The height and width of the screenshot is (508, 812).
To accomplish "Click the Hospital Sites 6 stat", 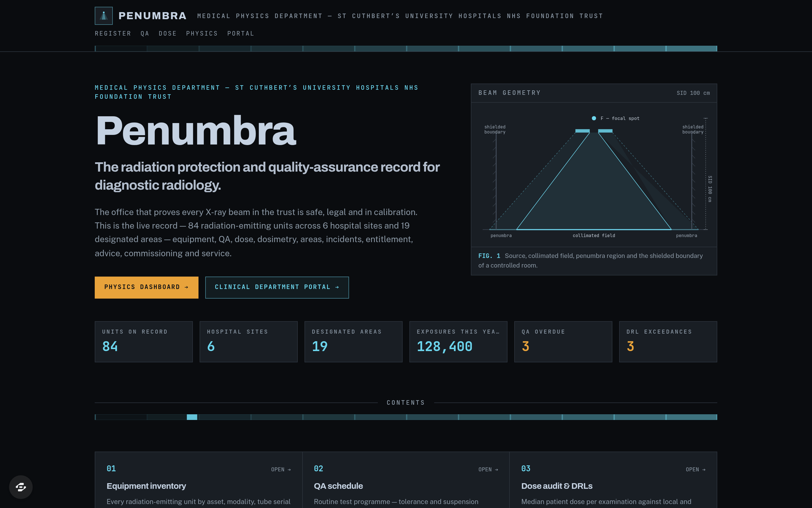I will coord(249,342).
